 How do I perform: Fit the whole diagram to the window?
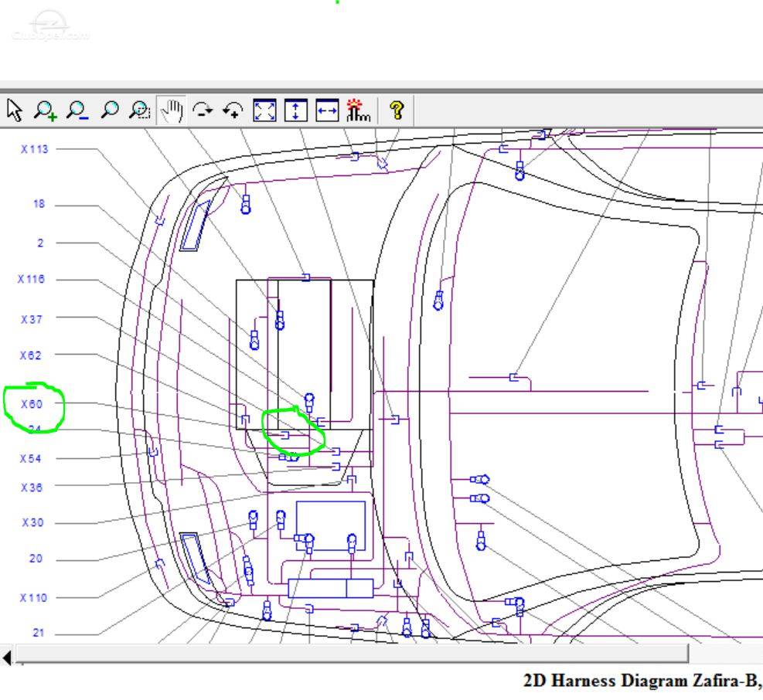(x=264, y=110)
